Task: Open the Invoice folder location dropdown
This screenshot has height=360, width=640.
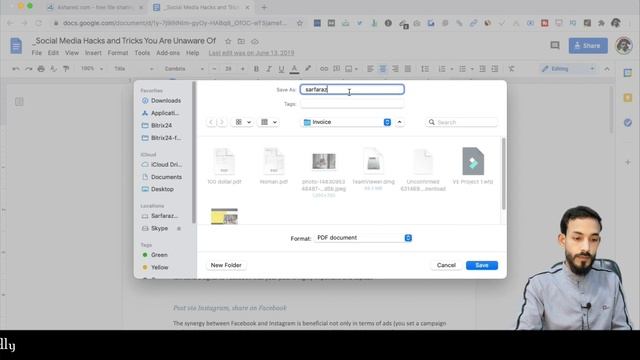Action: click(x=347, y=122)
